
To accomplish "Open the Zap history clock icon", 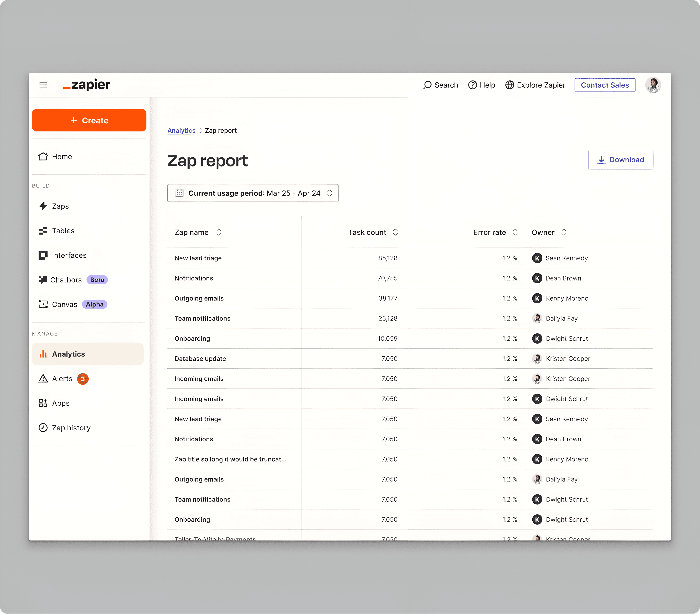I will click(x=43, y=428).
